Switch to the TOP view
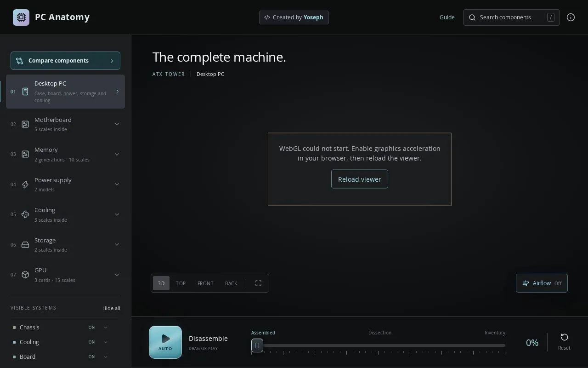 [x=181, y=283]
